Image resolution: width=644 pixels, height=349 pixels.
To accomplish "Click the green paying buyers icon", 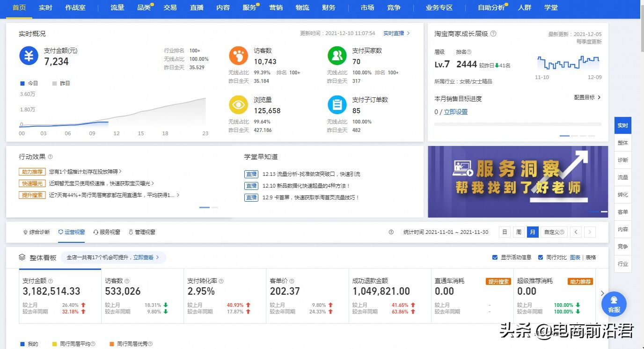I will click(337, 56).
